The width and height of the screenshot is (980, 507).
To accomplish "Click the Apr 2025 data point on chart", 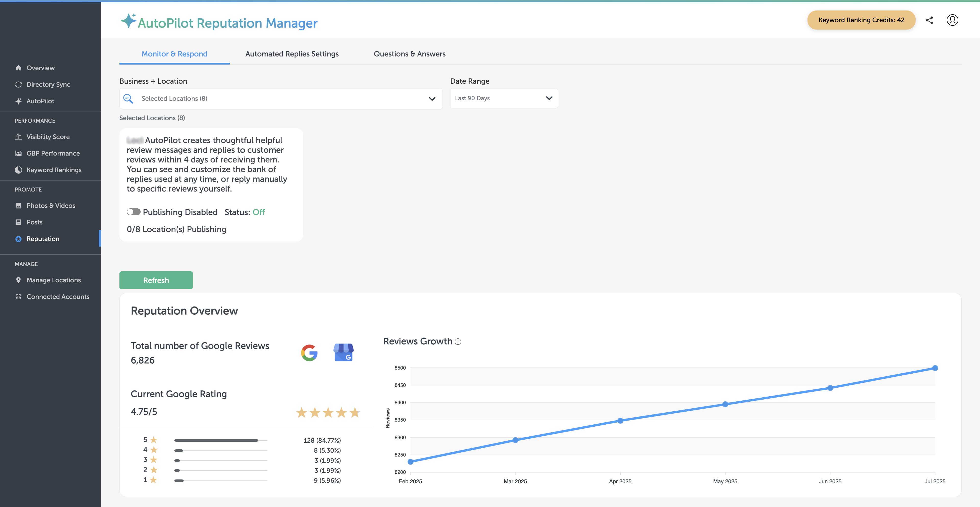I will [x=620, y=421].
